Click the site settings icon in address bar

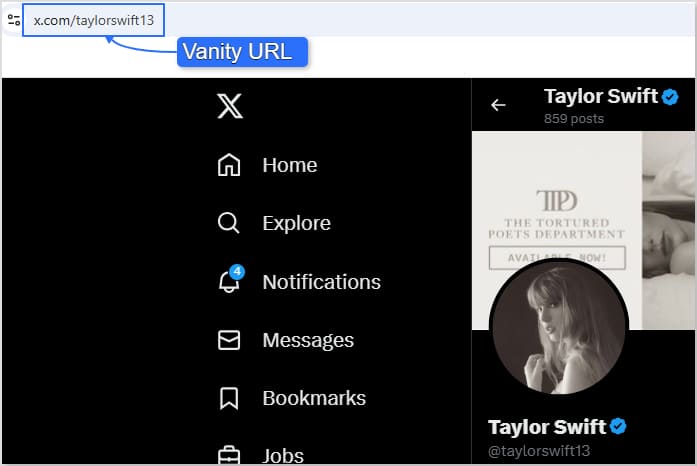click(14, 20)
